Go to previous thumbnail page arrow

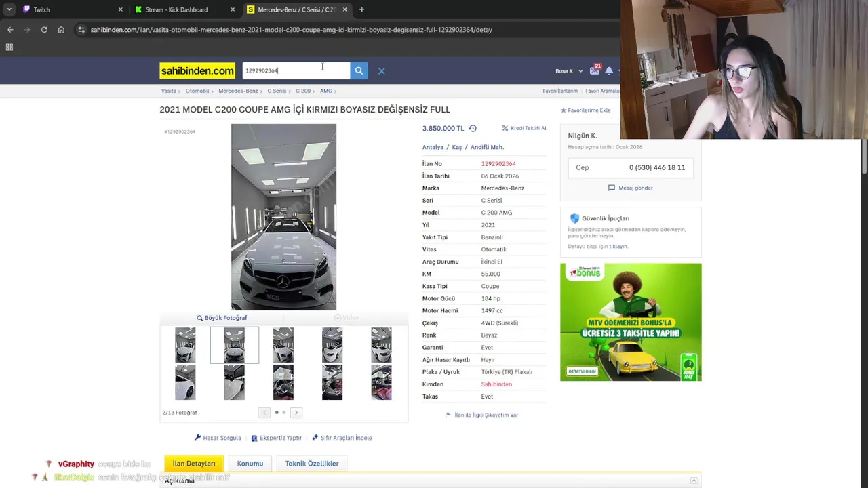[264, 412]
